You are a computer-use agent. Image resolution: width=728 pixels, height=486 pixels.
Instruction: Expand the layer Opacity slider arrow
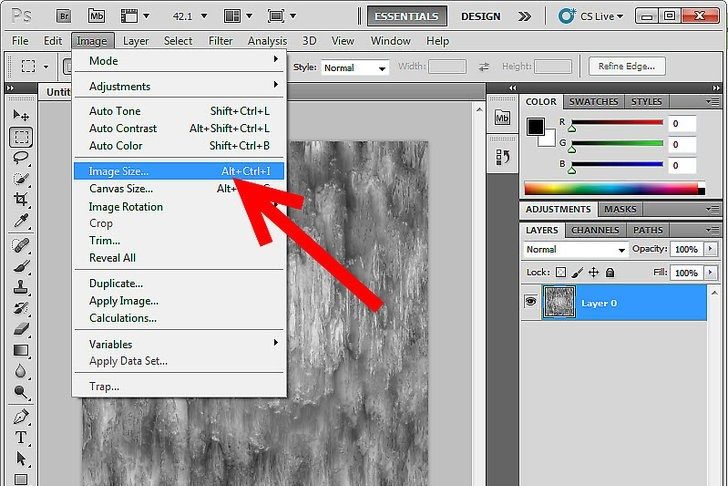711,249
